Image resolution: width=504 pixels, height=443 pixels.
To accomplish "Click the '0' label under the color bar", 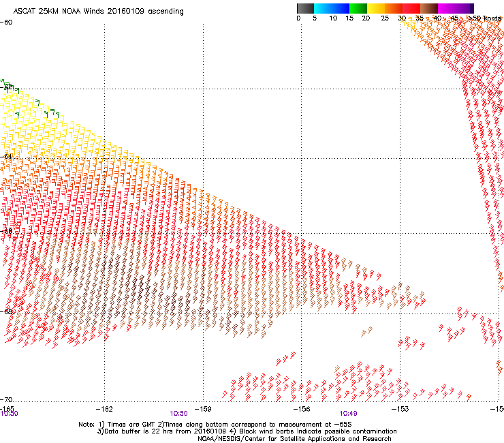I will 298,18.
